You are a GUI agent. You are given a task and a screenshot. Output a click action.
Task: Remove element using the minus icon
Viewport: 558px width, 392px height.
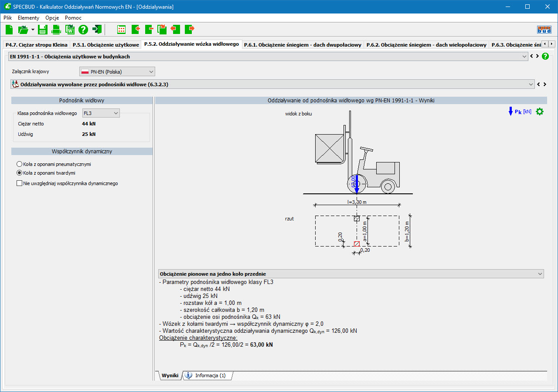point(149,30)
